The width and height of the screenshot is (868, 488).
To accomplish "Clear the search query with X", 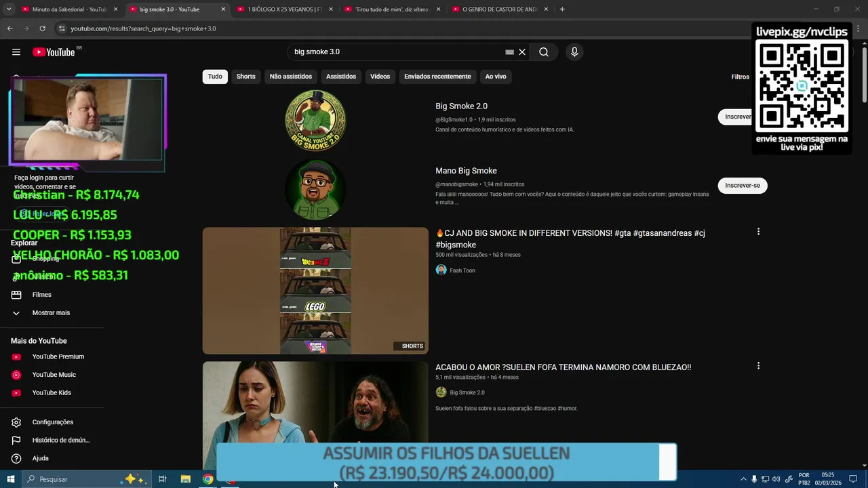I will (522, 52).
